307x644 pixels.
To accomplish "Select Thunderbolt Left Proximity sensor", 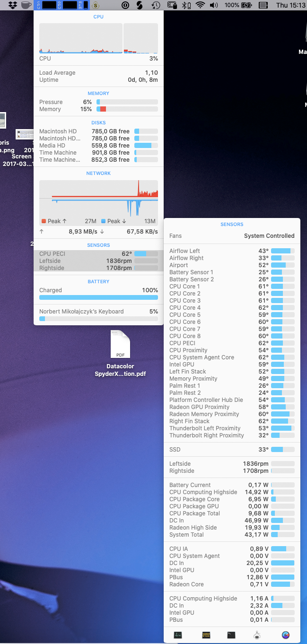I will [232, 428].
